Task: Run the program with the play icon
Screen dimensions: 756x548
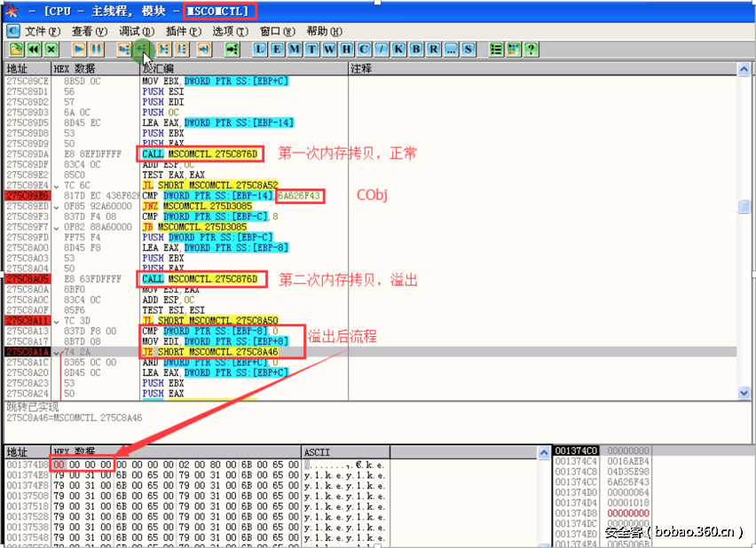Action: (78, 50)
